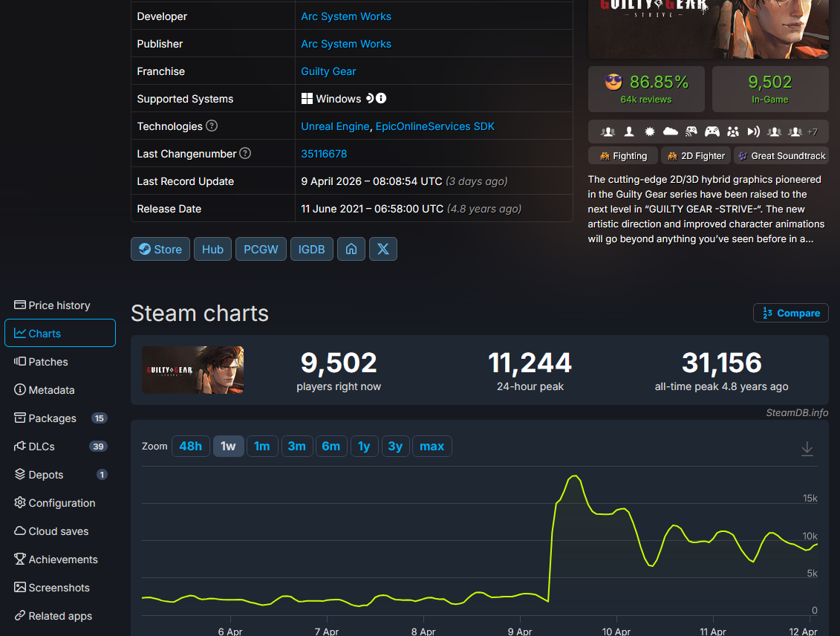
Task: Click the '9 April 2026 – 08:08:54 UTC' value
Action: pos(372,181)
